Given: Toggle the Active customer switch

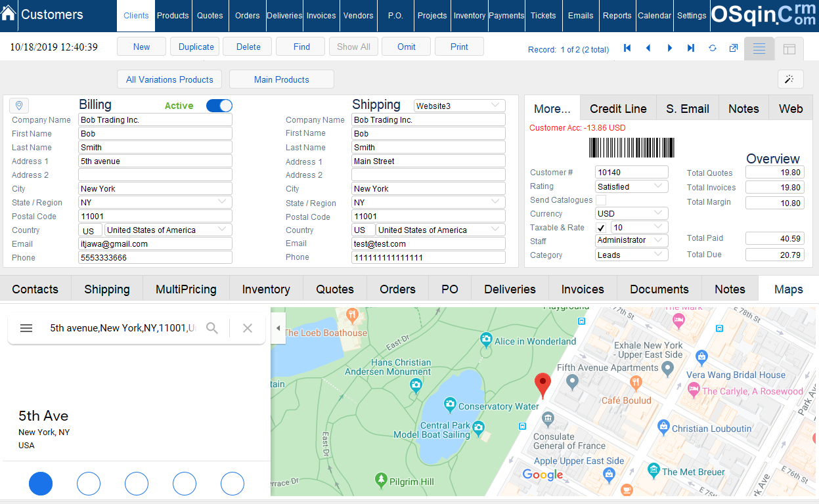Looking at the screenshot, I should click(x=219, y=106).
